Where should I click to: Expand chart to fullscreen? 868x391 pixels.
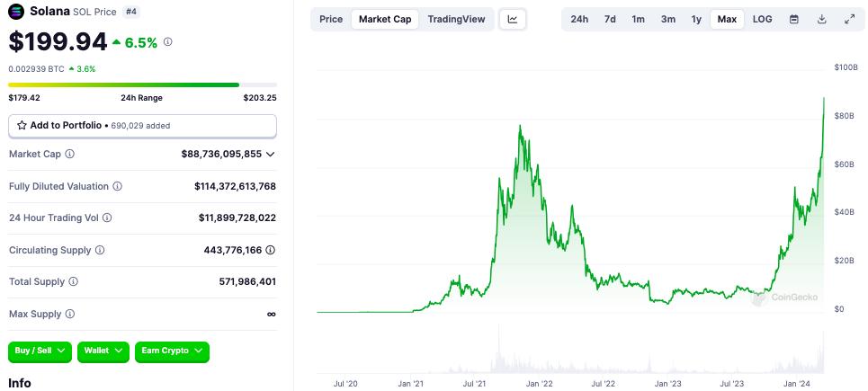point(850,19)
